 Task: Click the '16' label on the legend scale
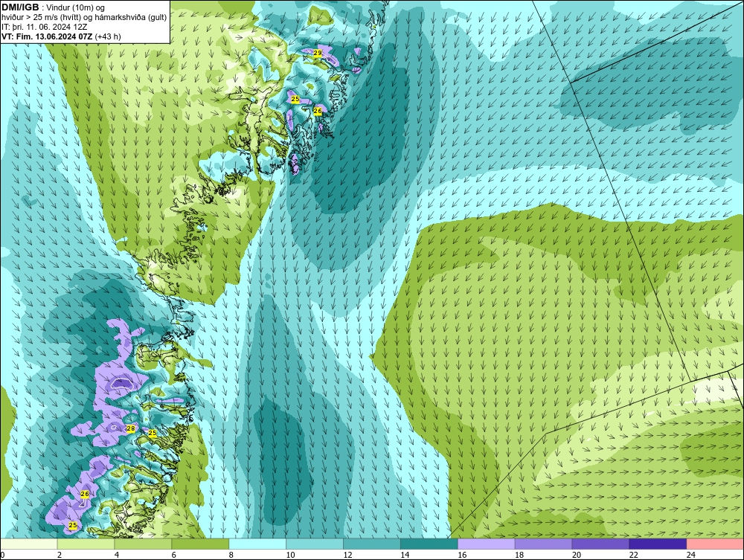(462, 555)
